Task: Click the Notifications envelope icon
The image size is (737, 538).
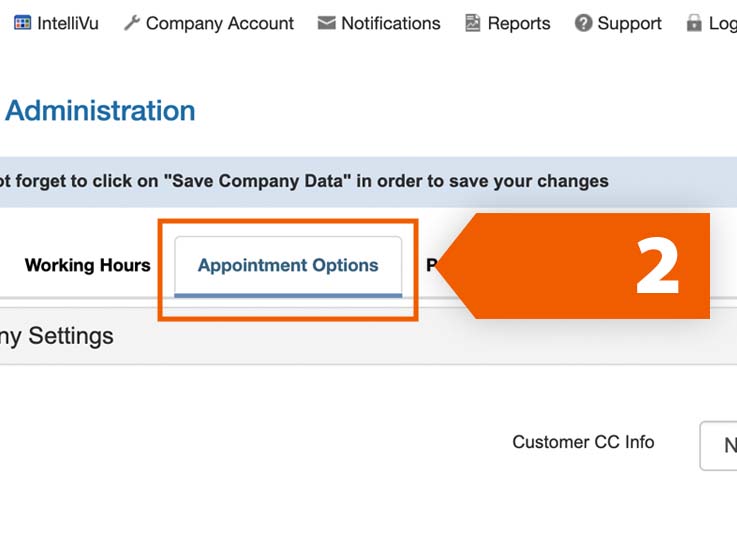Action: tap(326, 23)
